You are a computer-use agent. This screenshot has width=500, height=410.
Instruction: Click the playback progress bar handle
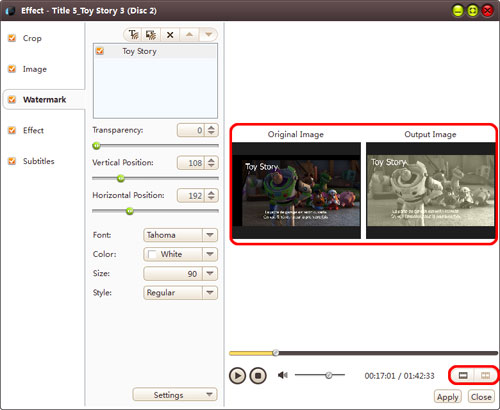click(x=275, y=353)
